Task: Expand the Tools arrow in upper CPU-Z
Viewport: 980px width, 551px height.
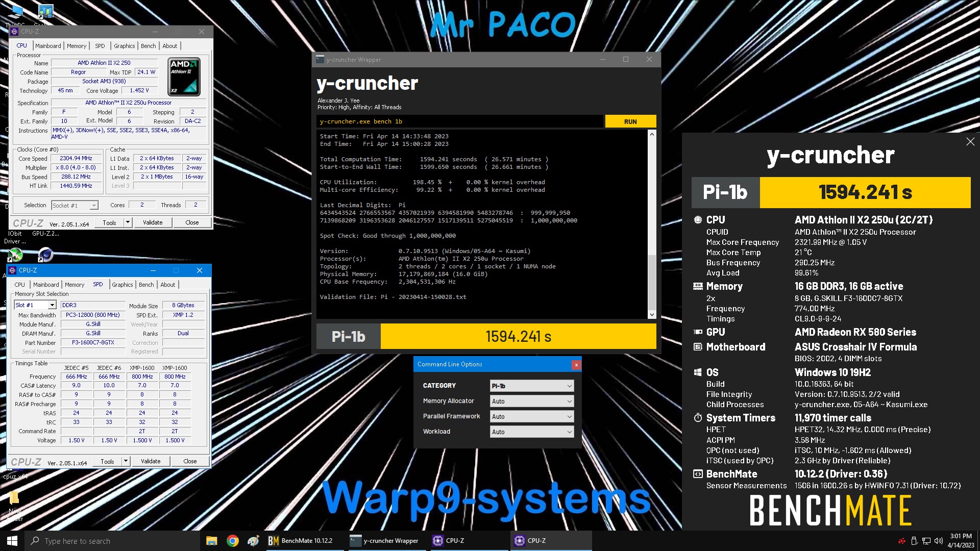Action: point(128,222)
